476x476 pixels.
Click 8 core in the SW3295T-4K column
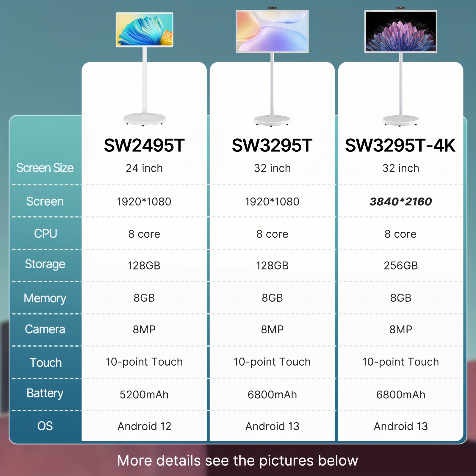pos(400,234)
